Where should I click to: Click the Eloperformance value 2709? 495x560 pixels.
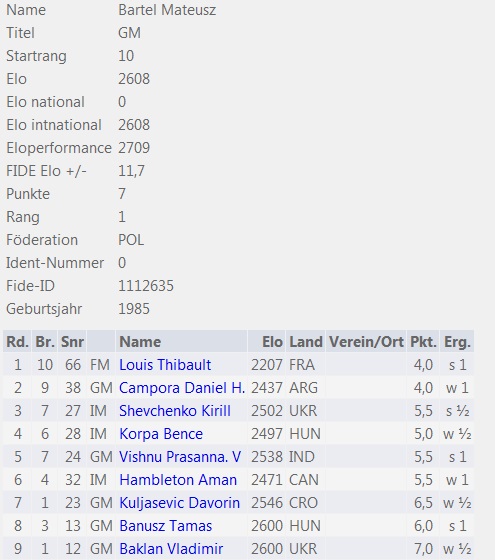coord(134,148)
